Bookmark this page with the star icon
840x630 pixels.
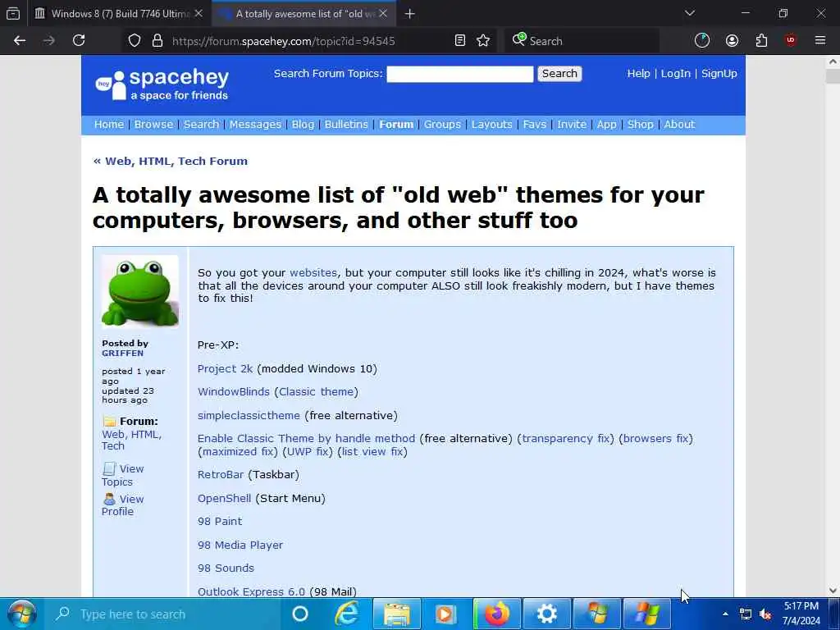click(x=483, y=41)
